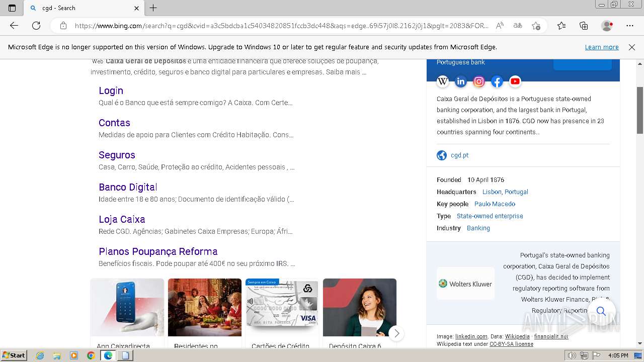The height and width of the screenshot is (362, 644).
Task: Open the State-owned enterprise type link
Action: tap(490, 216)
